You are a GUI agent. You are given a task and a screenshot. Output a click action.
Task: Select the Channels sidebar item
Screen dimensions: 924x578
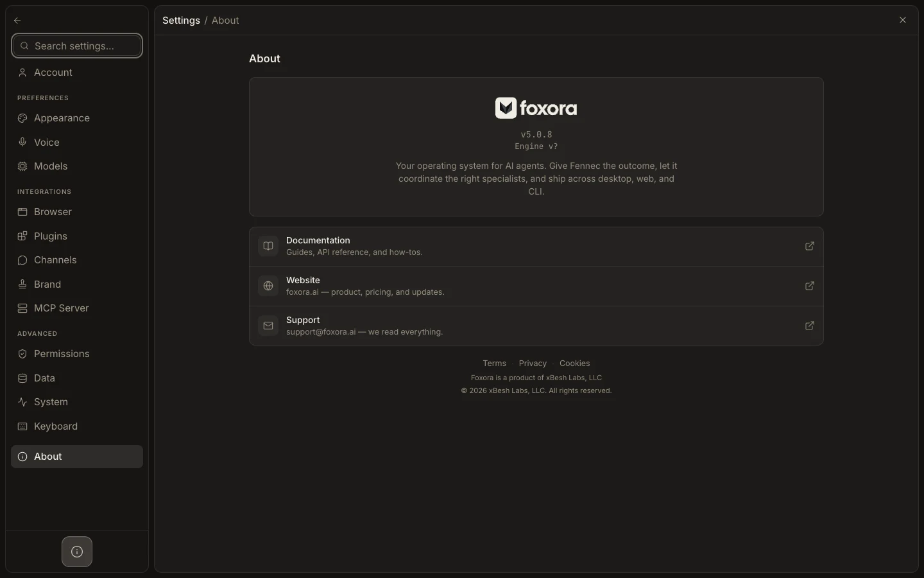[x=77, y=260]
